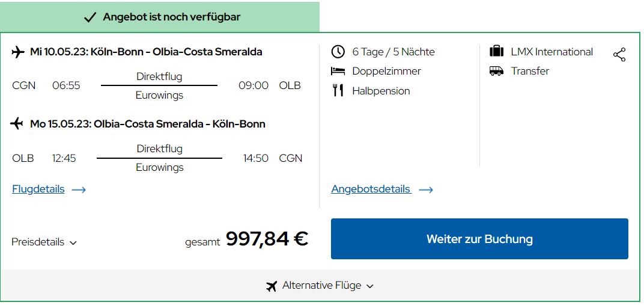Click the bed Doppelzimmer icon
This screenshot has height=305, width=644.
click(338, 71)
